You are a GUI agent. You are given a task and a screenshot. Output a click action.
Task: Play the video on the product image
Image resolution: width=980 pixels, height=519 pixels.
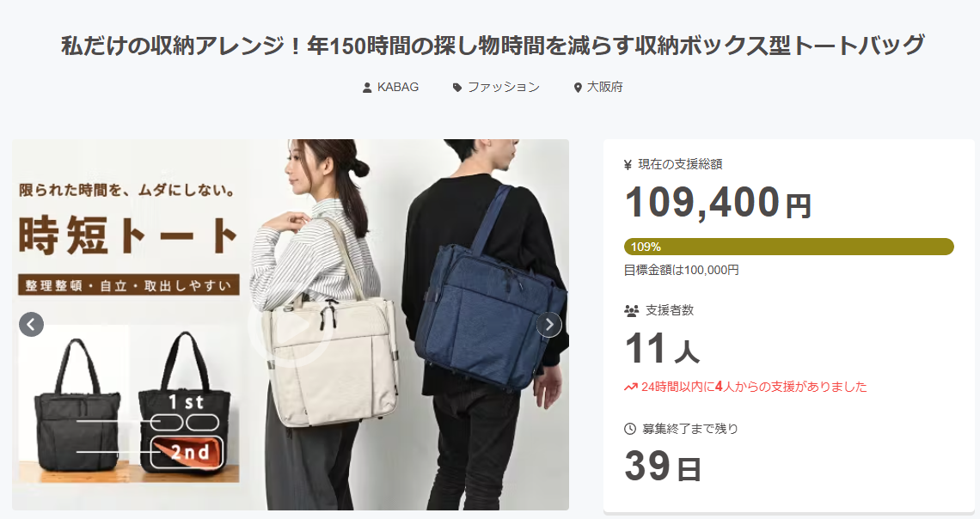pos(290,324)
